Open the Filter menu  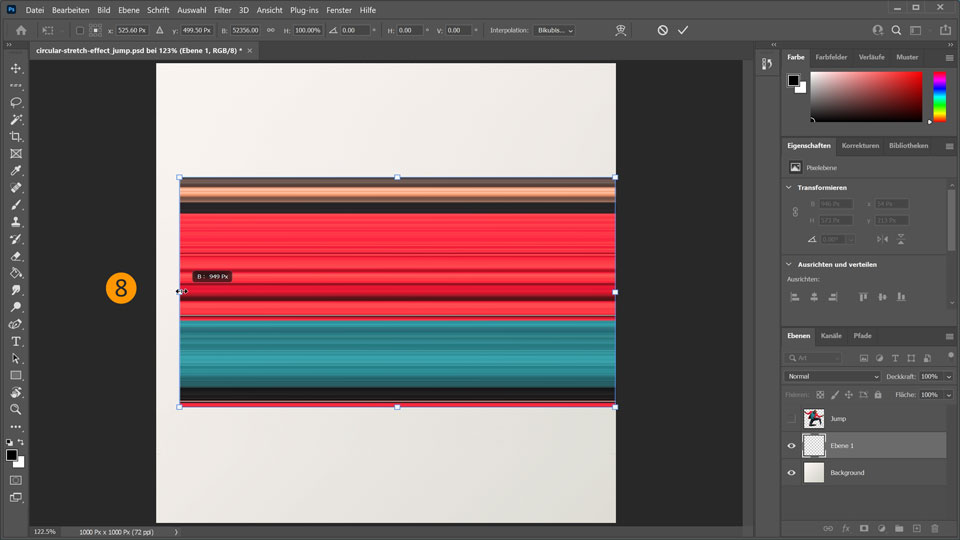click(x=222, y=10)
